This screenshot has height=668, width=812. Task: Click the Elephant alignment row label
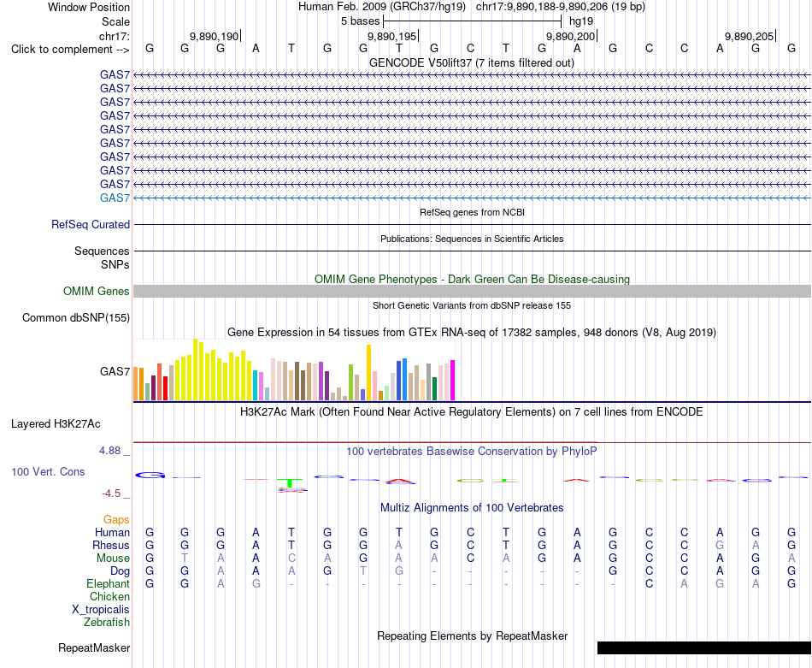point(109,584)
